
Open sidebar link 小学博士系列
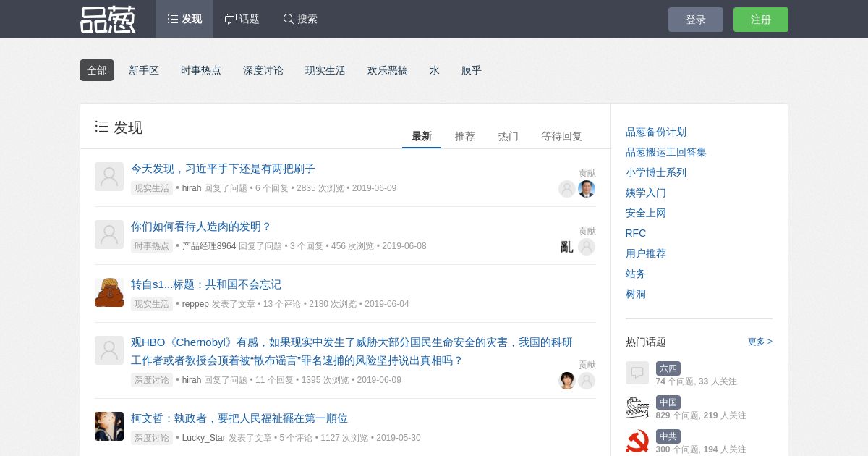pos(656,172)
